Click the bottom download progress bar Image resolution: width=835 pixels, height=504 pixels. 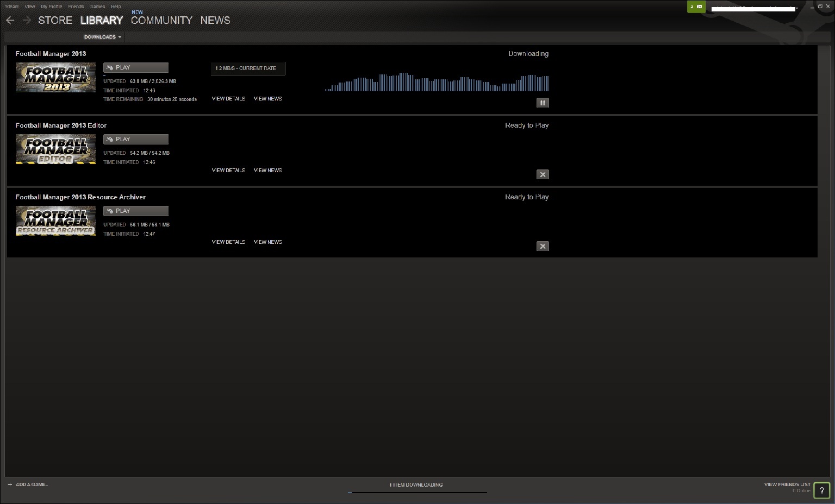pos(417,492)
